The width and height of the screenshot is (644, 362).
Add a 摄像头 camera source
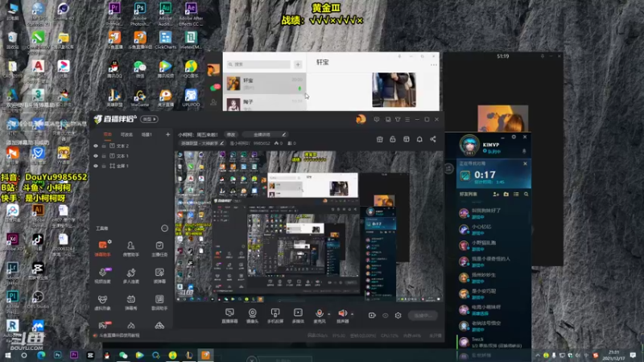click(x=252, y=315)
